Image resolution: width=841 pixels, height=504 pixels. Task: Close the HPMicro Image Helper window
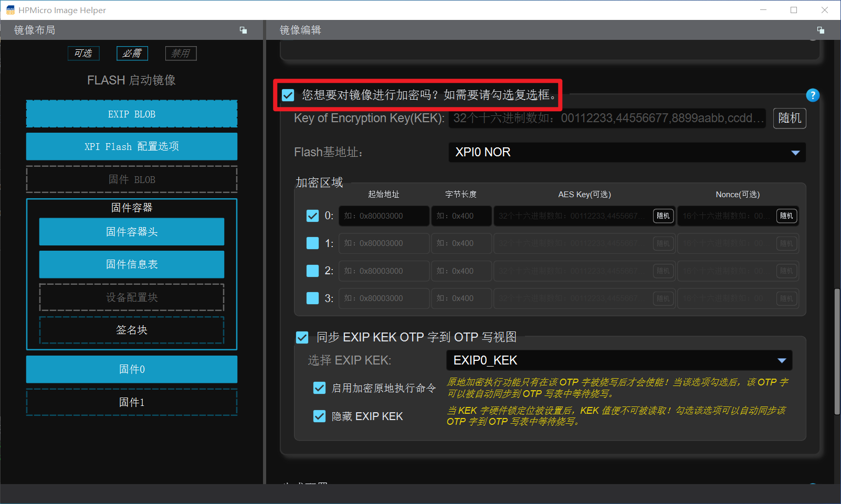[x=825, y=10]
